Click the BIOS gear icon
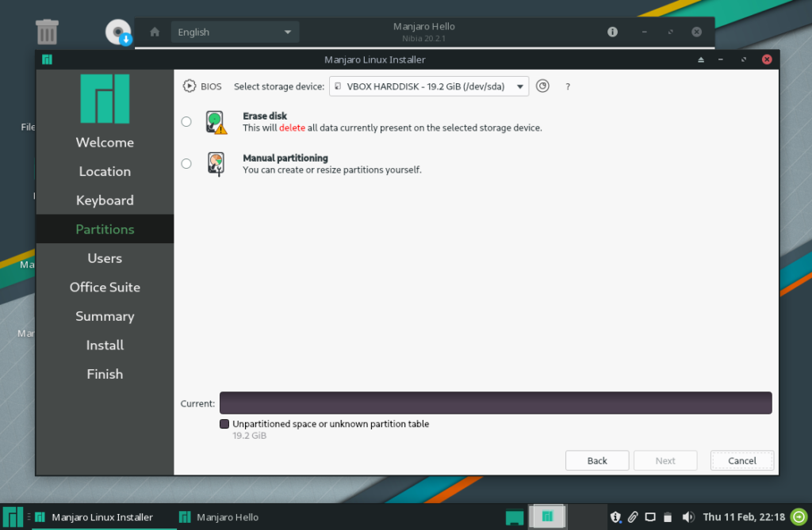This screenshot has width=812, height=530. [x=189, y=86]
